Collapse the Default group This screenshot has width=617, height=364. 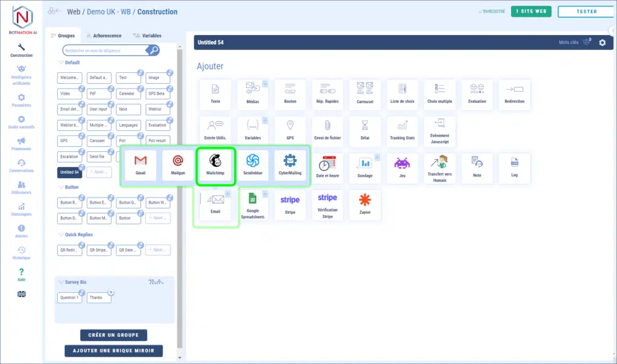coord(61,63)
